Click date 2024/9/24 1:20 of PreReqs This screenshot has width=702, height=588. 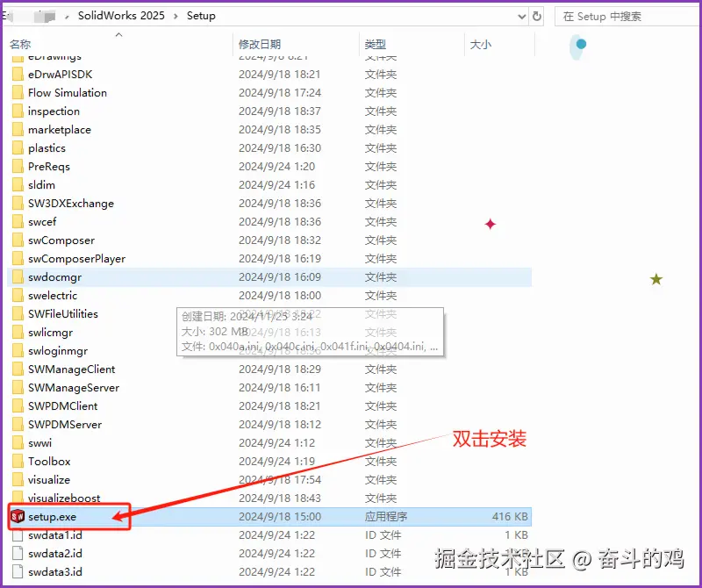(276, 166)
